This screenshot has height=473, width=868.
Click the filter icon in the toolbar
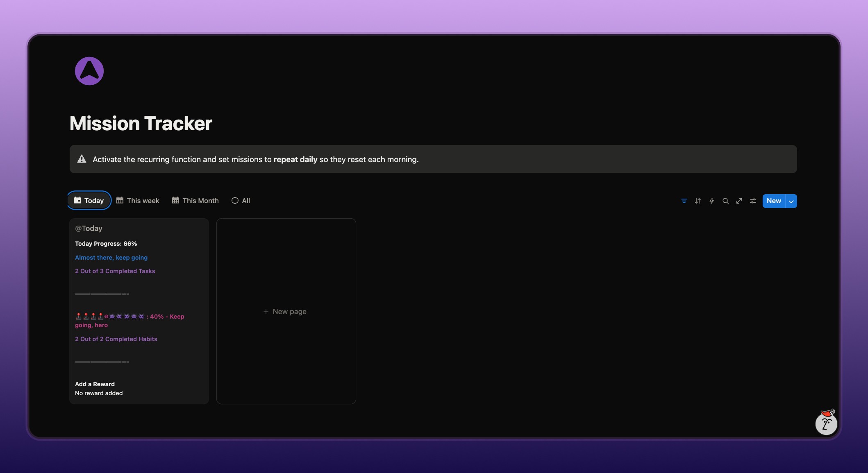(684, 201)
